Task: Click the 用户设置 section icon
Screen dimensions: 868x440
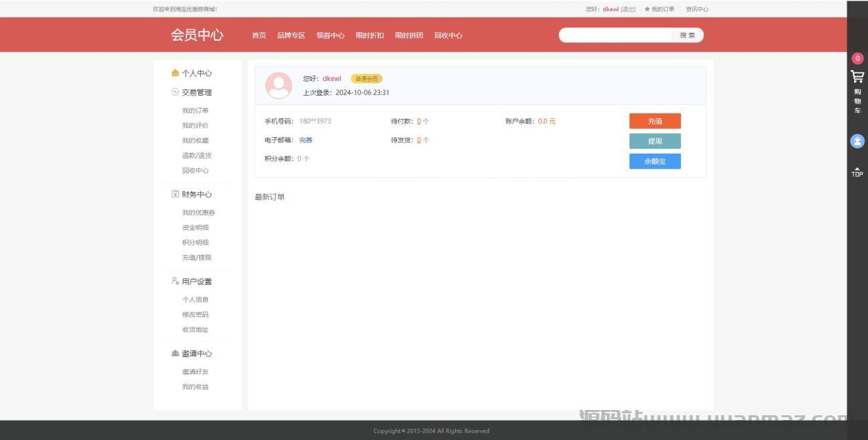Action: tap(175, 281)
